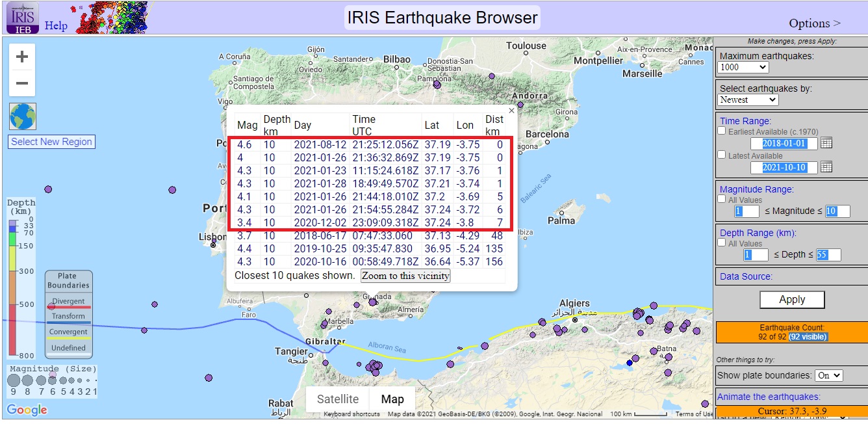Click the Earthquake Count orange box
Screen dimensions: 868x424
coord(791,332)
